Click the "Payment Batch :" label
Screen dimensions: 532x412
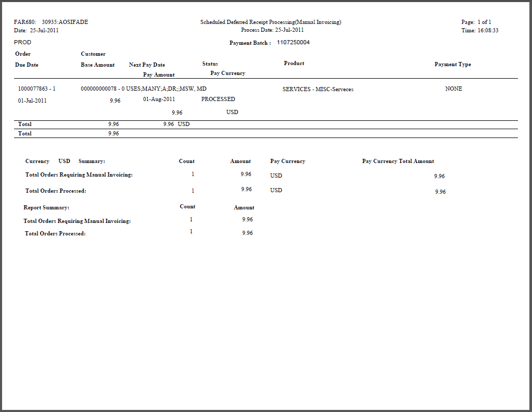coord(250,43)
